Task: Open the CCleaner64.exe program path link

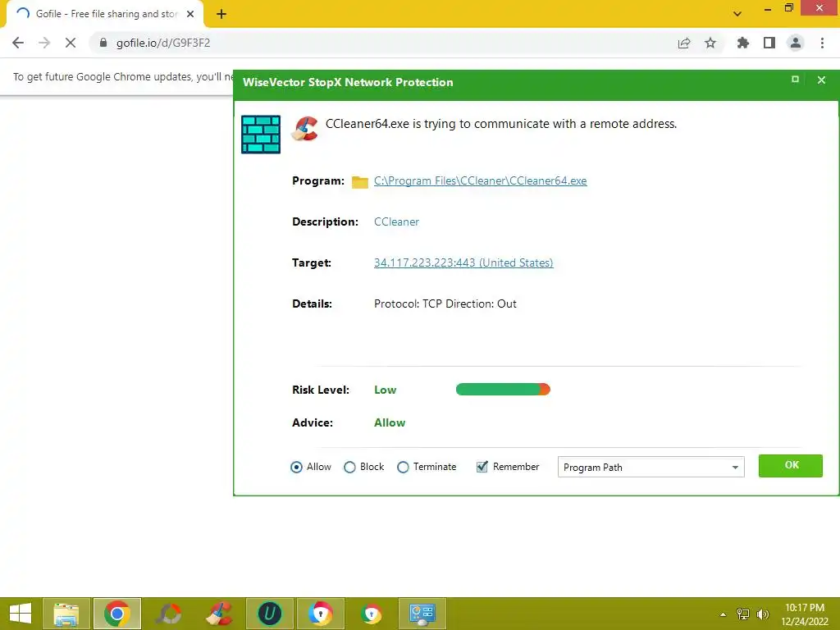Action: [x=480, y=181]
